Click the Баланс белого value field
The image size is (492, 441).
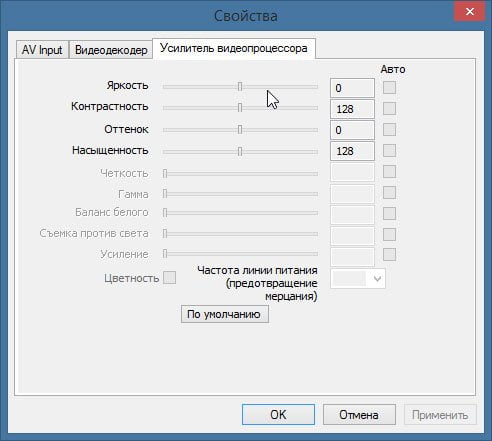click(352, 214)
